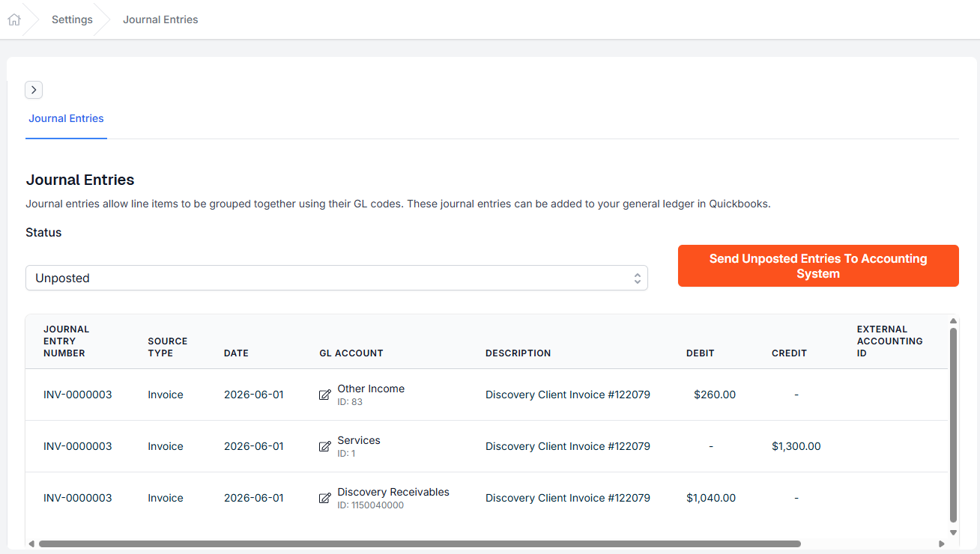The width and height of the screenshot is (980, 554).
Task: Select the $1,300.00 credit cell
Action: point(796,446)
